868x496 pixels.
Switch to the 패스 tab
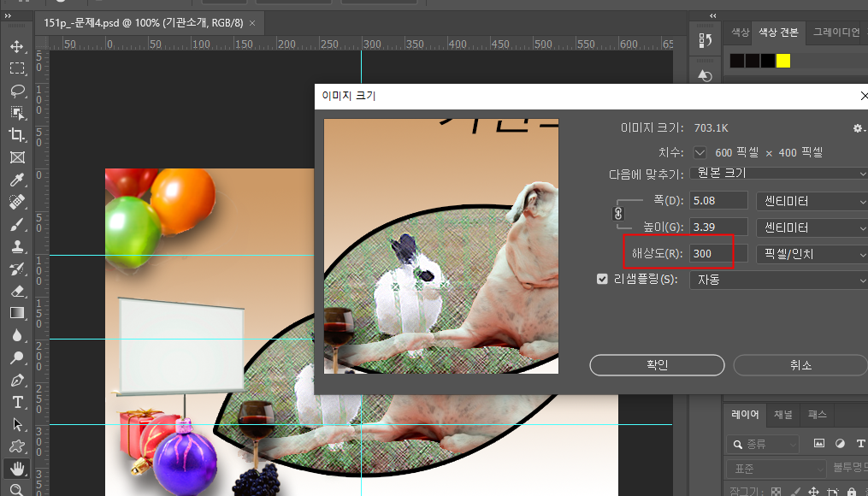point(817,415)
